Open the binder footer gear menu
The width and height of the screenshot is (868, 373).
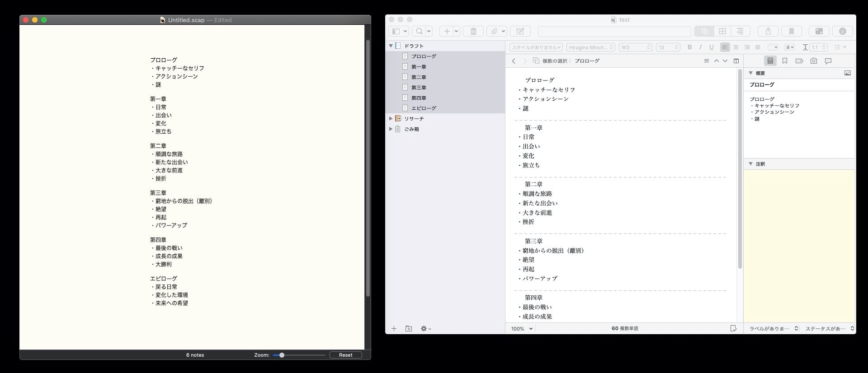(426, 329)
